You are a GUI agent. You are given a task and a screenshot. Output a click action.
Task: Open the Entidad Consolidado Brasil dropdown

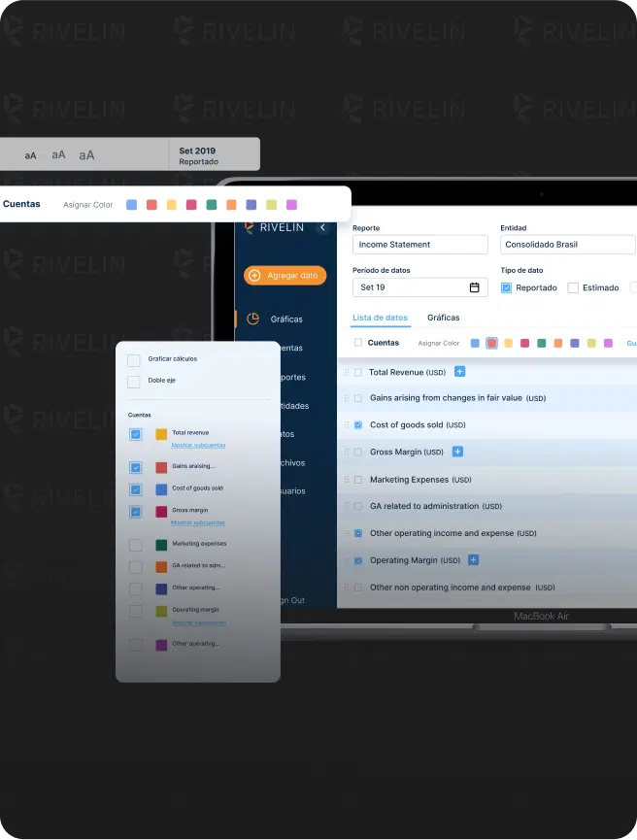click(568, 245)
